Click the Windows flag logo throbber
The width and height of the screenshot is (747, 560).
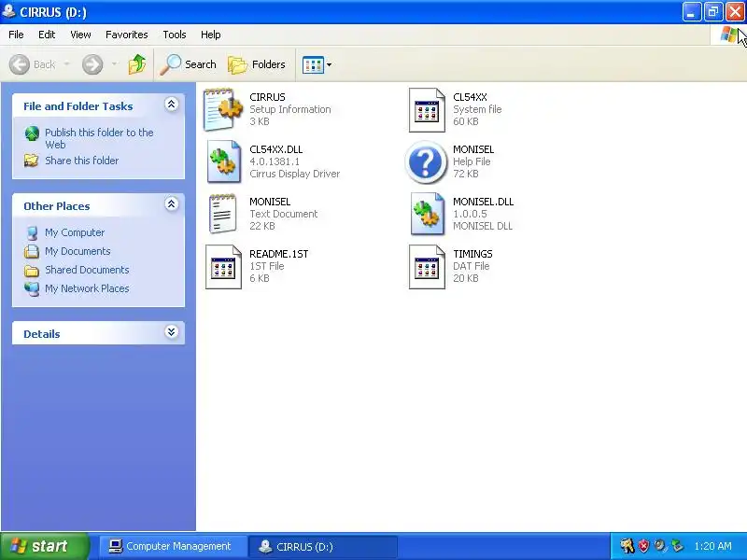[x=728, y=35]
